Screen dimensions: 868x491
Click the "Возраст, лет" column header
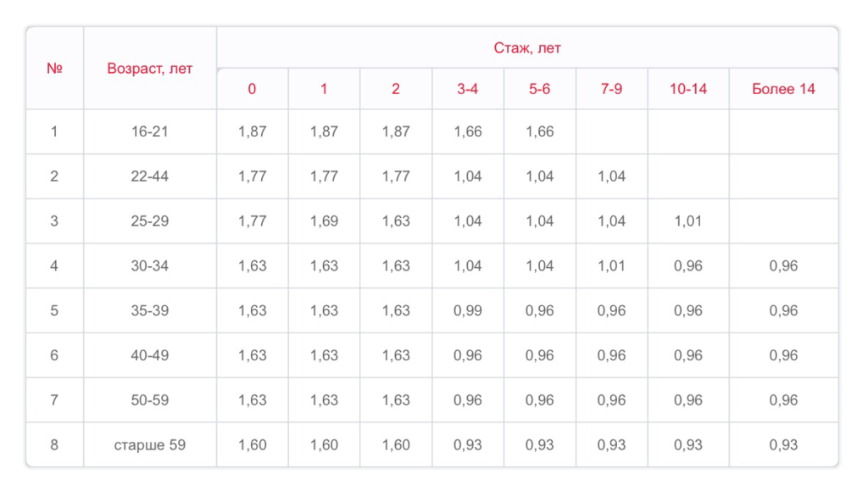click(150, 69)
